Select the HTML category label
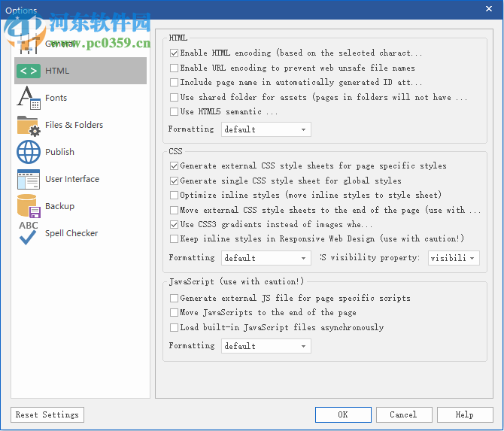 57,71
